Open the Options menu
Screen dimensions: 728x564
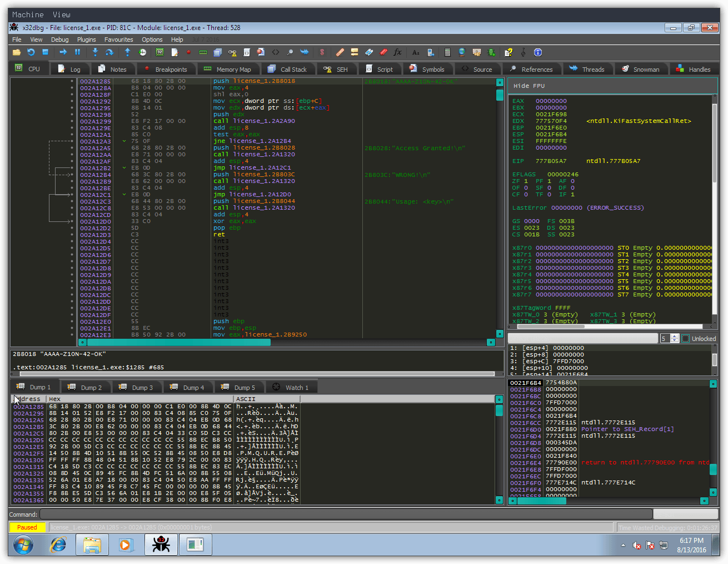(x=152, y=39)
